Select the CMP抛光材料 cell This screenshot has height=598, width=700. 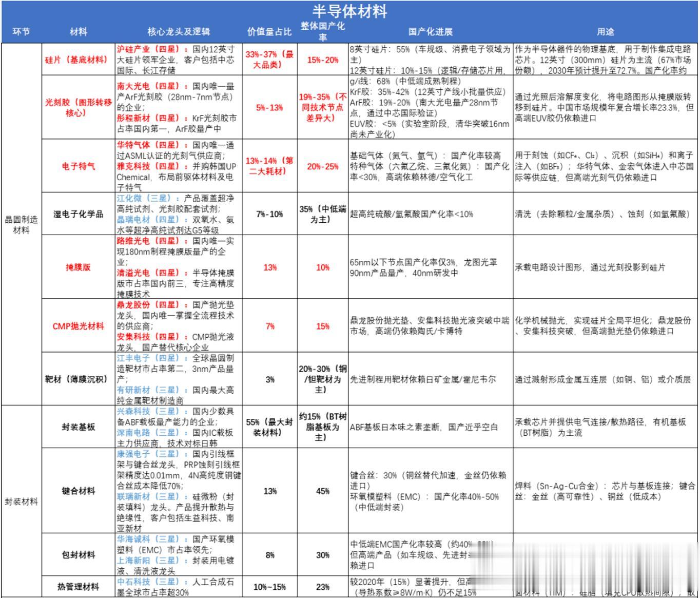tap(78, 326)
